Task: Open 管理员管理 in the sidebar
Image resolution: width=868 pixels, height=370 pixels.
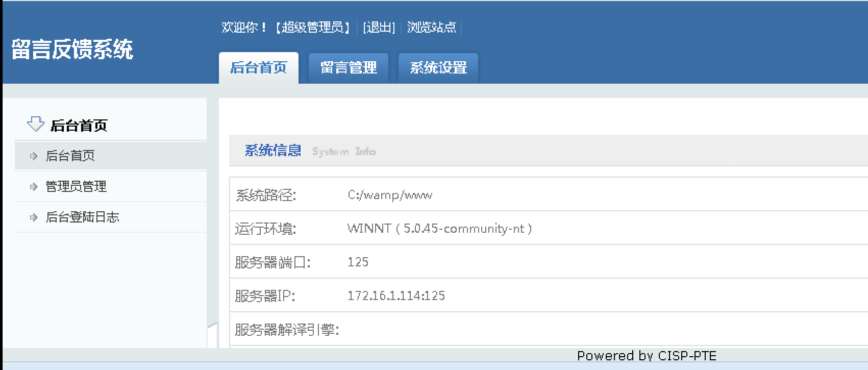Action: pos(76,187)
